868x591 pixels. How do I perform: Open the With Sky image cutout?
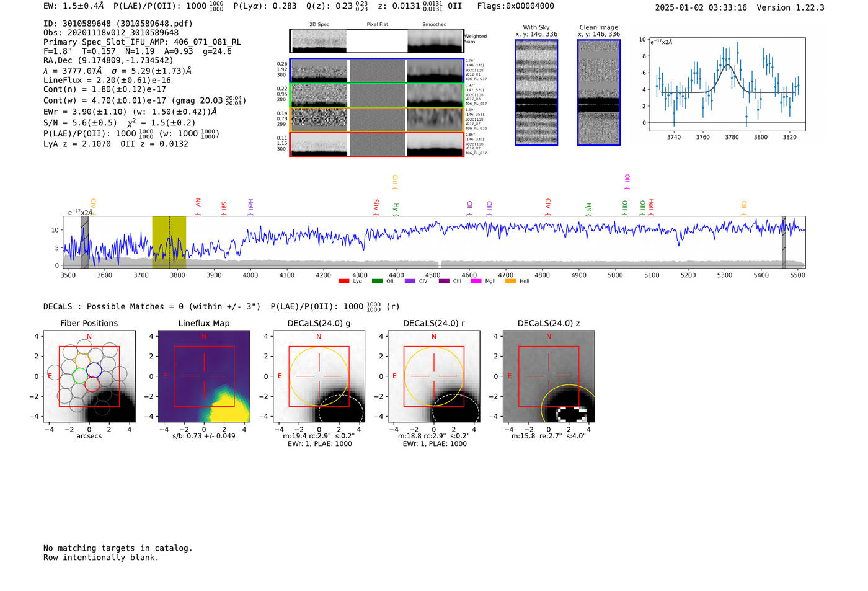(536, 92)
